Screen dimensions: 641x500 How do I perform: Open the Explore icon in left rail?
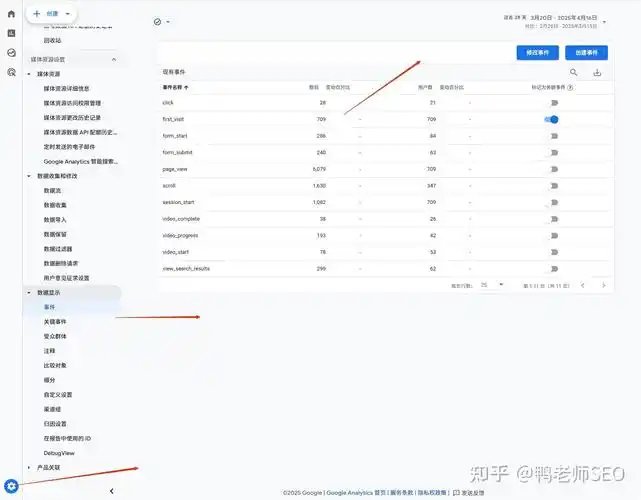11,53
